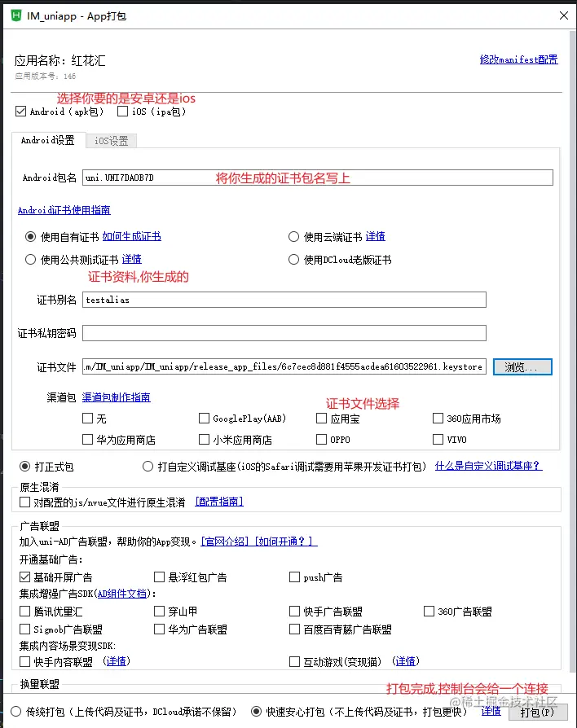Enable 对配置的js/nvue文件进行原生混淆 checkbox
The width and height of the screenshot is (577, 728).
point(25,502)
